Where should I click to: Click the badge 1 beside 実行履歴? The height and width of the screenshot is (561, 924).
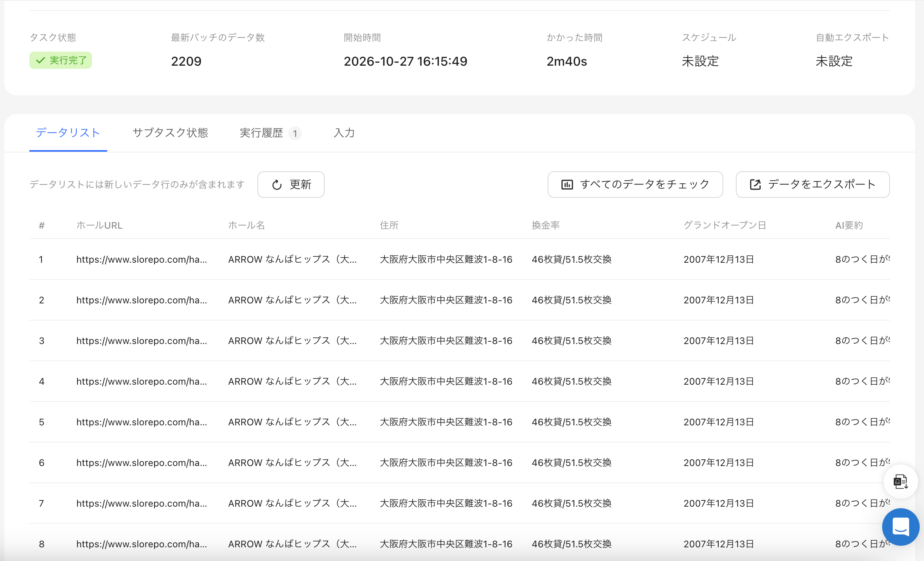[x=295, y=134]
